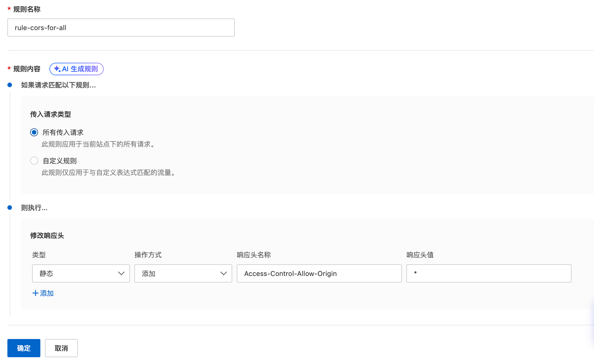Click the 所有传入请求 option label text
The height and width of the screenshot is (364, 594).
(63, 133)
